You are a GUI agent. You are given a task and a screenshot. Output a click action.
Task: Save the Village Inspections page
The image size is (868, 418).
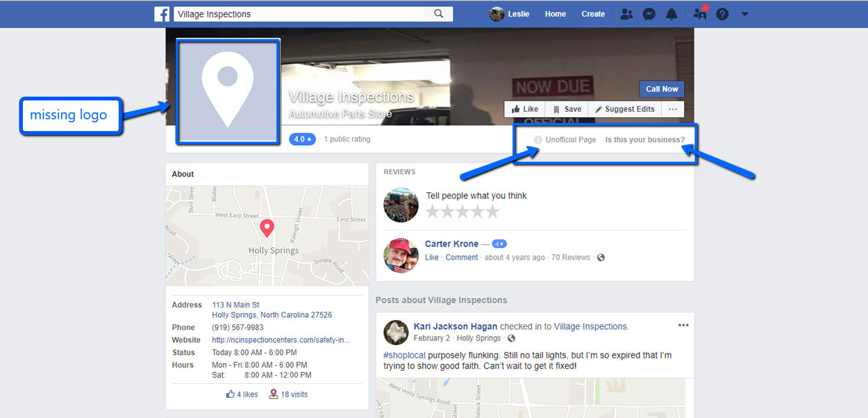point(567,109)
